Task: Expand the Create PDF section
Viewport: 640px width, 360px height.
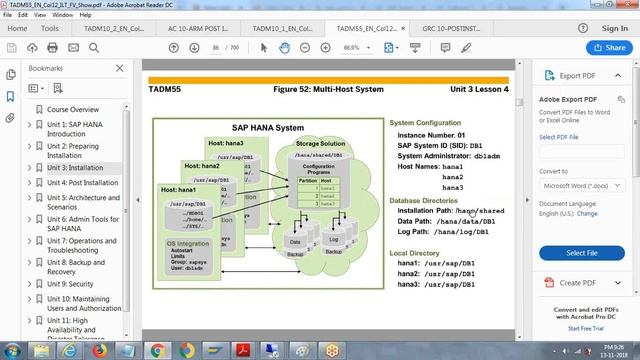Action: coord(618,283)
